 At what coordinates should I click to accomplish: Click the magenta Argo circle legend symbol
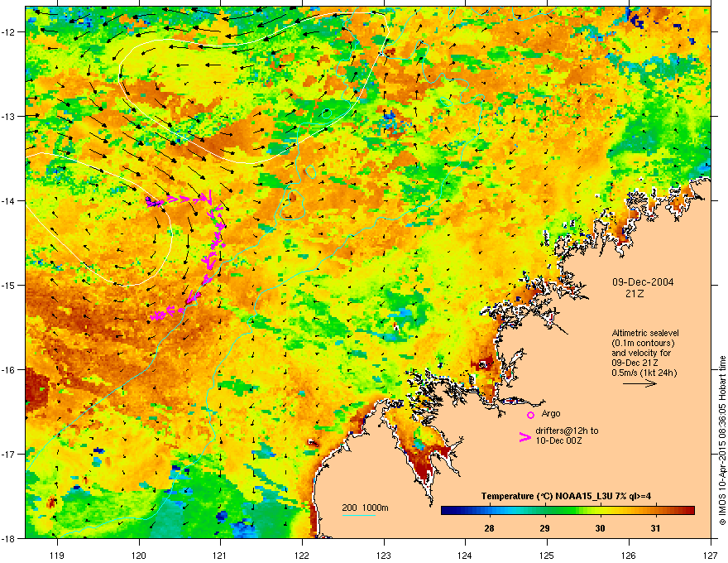(530, 415)
